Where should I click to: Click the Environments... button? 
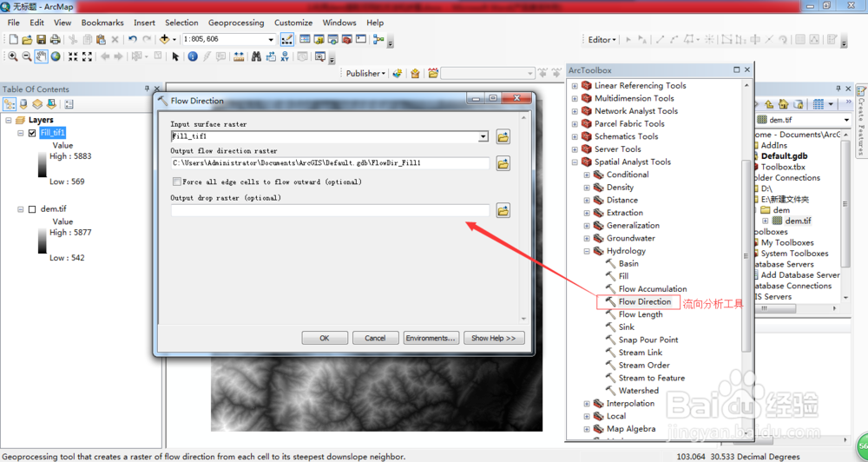(x=431, y=338)
